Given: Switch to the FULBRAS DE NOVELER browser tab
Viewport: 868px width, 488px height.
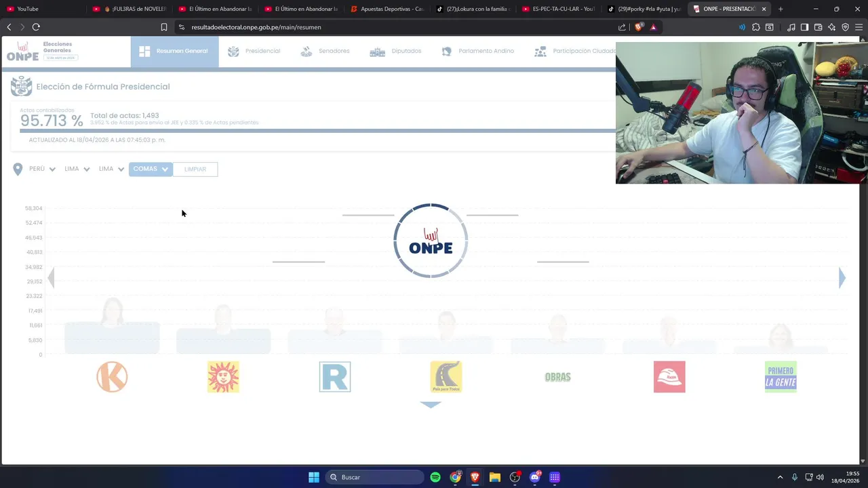Looking at the screenshot, I should coord(129,9).
